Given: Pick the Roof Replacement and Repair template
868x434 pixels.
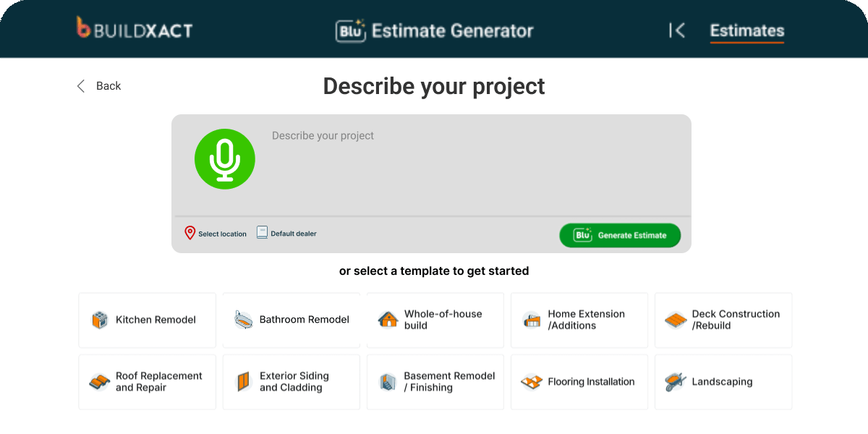Looking at the screenshot, I should pyautogui.click(x=147, y=382).
